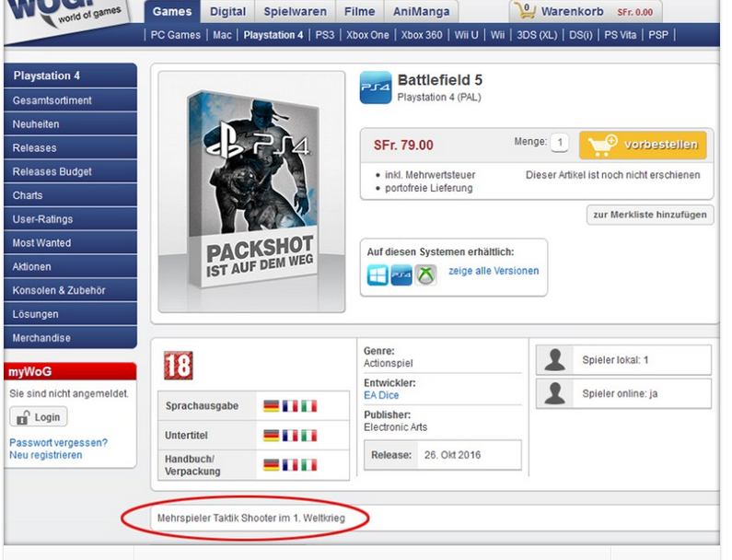Go to DS(i) platform
The height and width of the screenshot is (560, 732).
coord(581,35)
